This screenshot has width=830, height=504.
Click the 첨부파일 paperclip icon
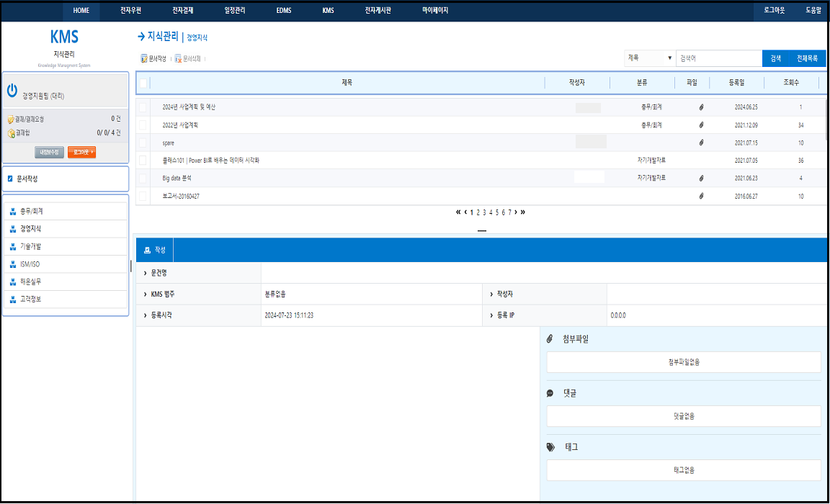pos(550,339)
